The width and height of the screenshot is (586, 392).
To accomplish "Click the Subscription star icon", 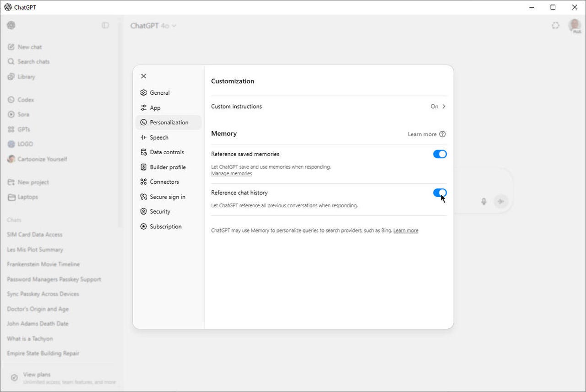I will (x=144, y=226).
